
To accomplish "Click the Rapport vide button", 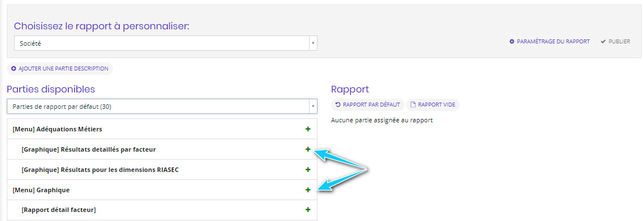I will coord(433,105).
